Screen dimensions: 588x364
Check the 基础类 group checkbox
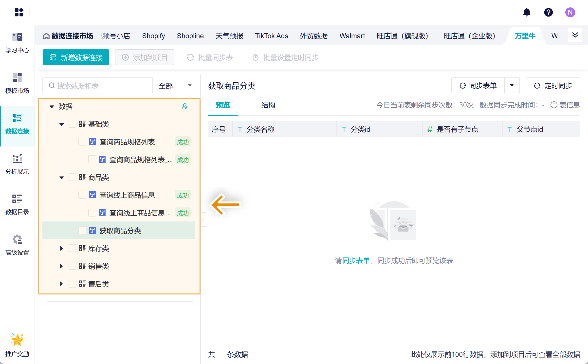(72, 124)
